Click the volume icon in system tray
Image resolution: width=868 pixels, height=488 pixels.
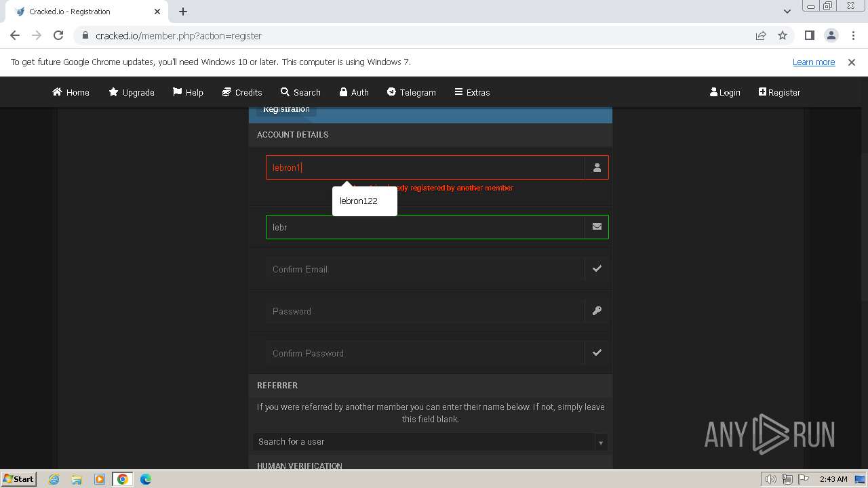click(770, 479)
